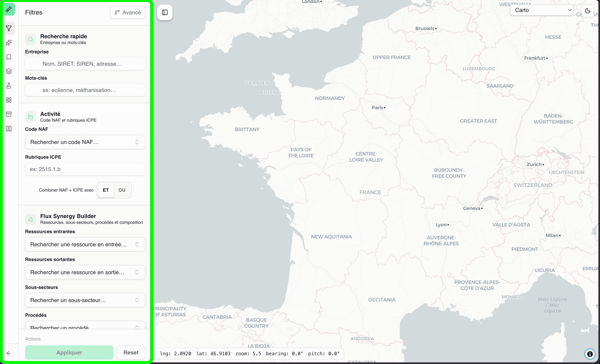Toggle the side panel layout icon
This screenshot has height=364, width=600.
coord(165,12)
